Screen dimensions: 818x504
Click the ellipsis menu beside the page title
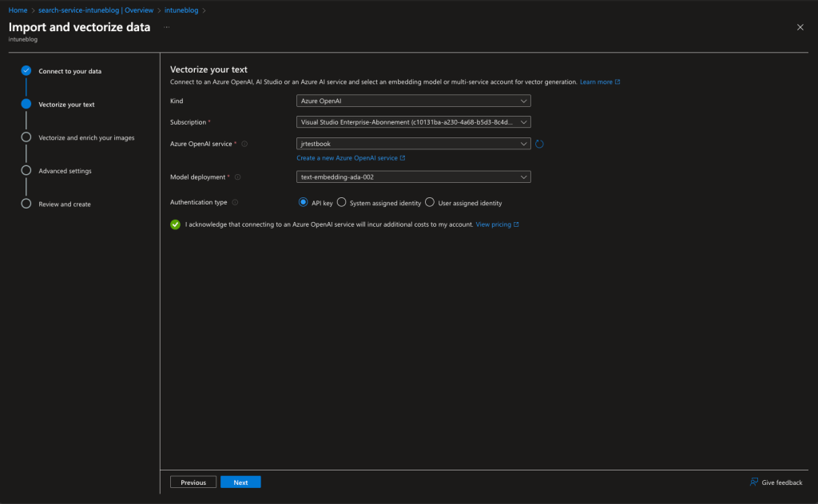coord(167,27)
